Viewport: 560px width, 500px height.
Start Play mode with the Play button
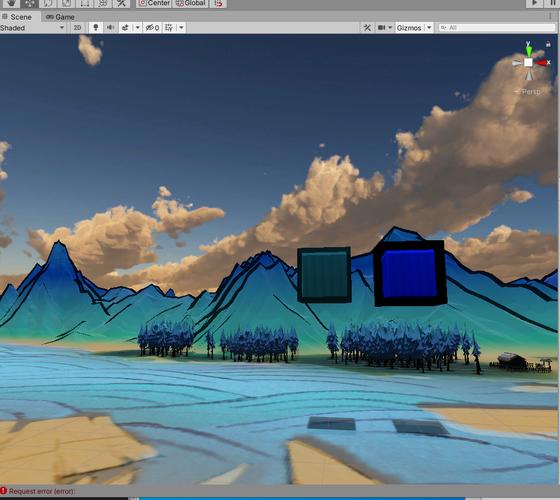tap(535, 3)
